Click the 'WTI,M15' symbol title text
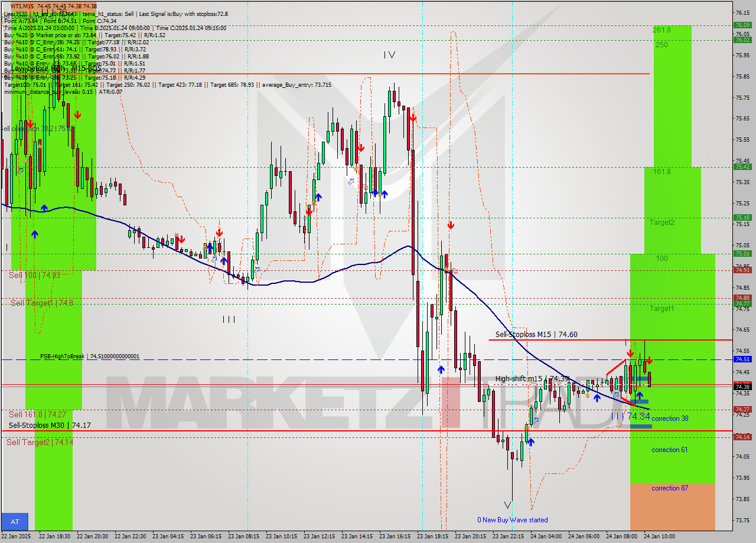Viewport: 756px width, 543px height. (22, 6)
